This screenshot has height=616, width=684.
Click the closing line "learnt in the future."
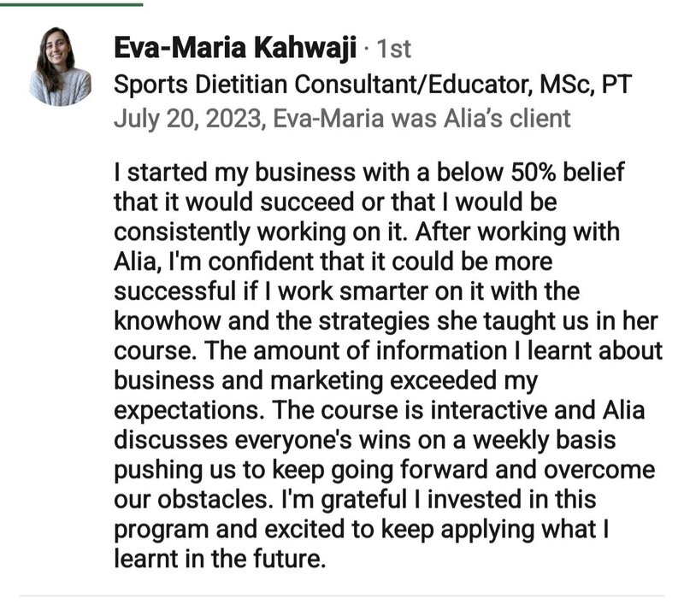[220, 559]
